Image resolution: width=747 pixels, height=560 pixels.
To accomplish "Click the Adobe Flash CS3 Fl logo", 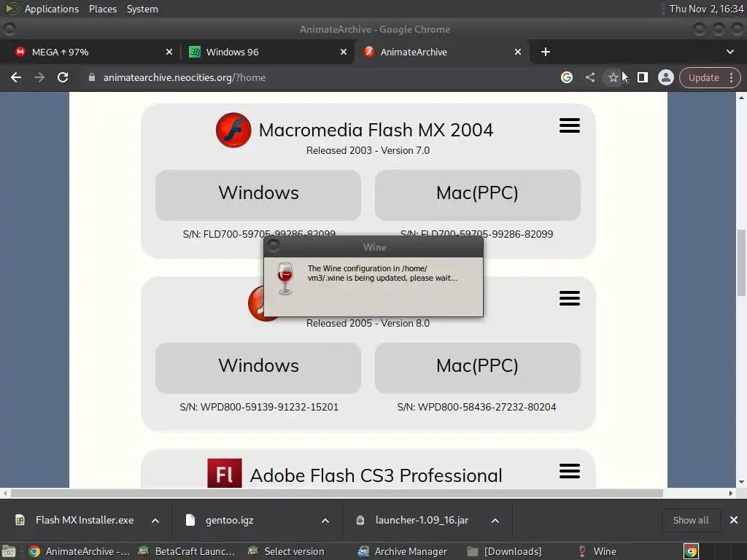I will (x=225, y=473).
